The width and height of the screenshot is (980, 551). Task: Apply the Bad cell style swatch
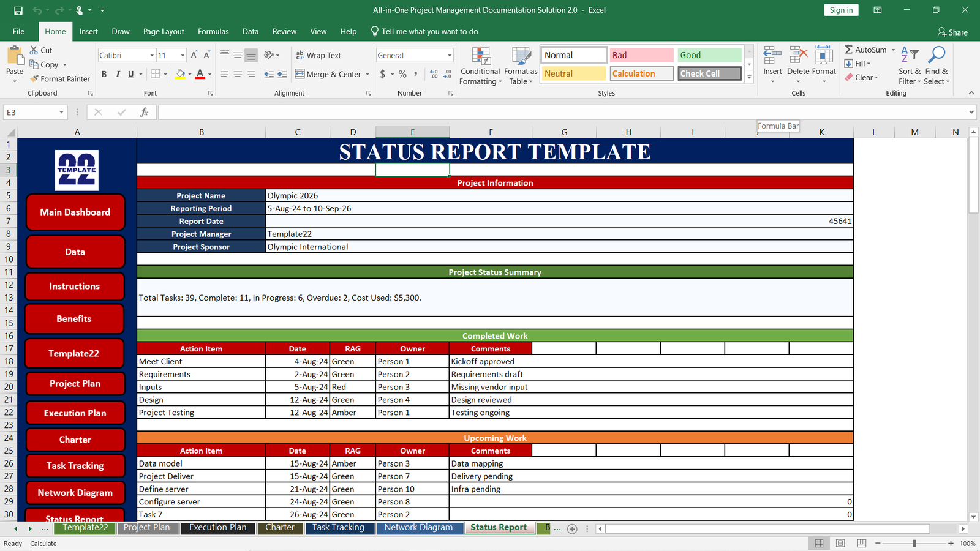[x=641, y=55]
